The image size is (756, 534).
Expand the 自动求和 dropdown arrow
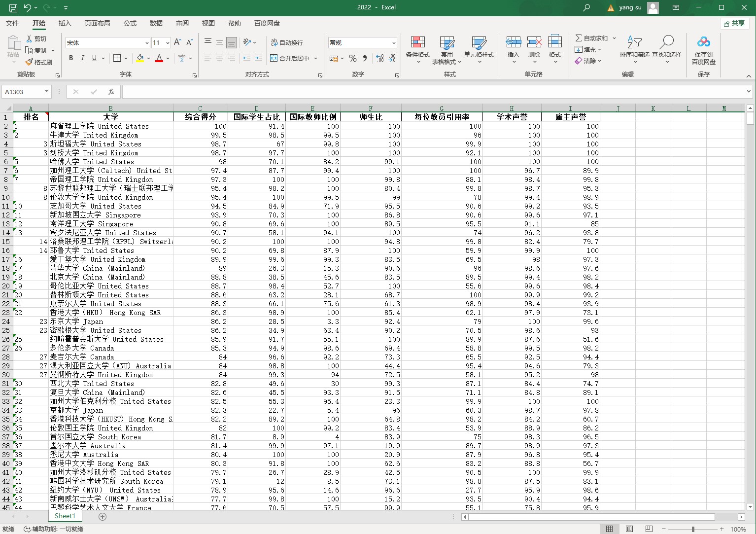(614, 38)
